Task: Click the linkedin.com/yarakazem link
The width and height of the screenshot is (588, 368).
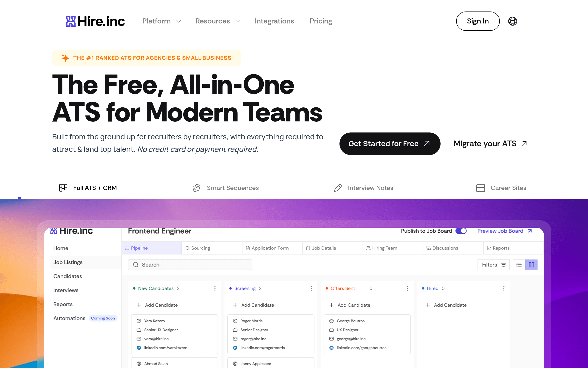Action: (x=166, y=348)
